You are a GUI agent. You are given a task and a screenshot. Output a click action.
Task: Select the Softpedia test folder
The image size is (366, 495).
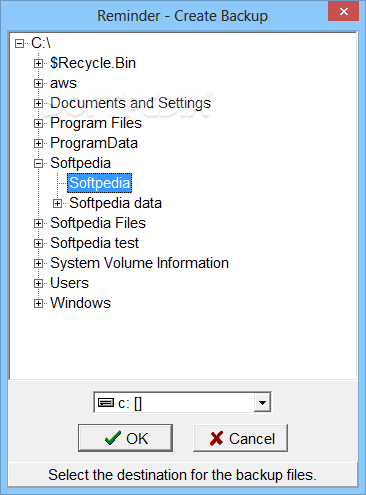click(94, 243)
